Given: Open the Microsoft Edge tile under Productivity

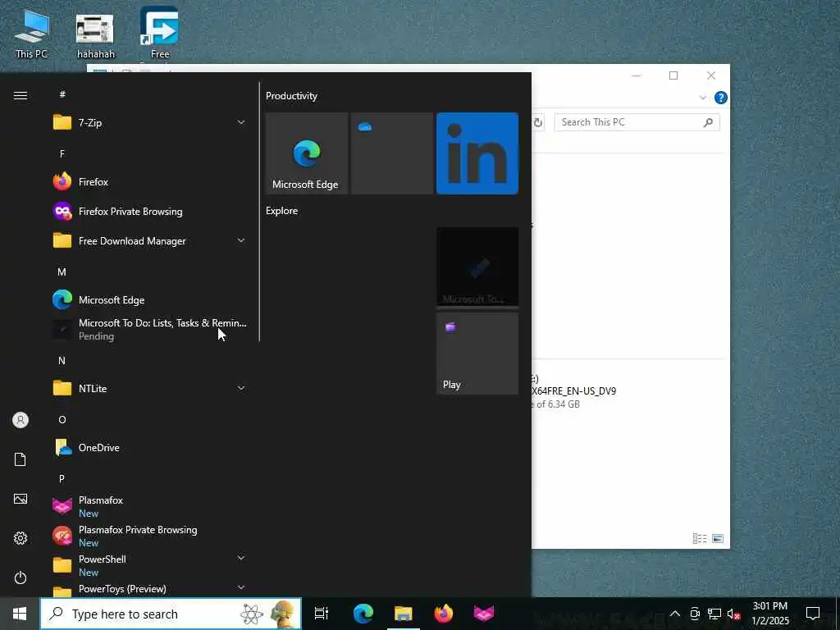Looking at the screenshot, I should [307, 153].
